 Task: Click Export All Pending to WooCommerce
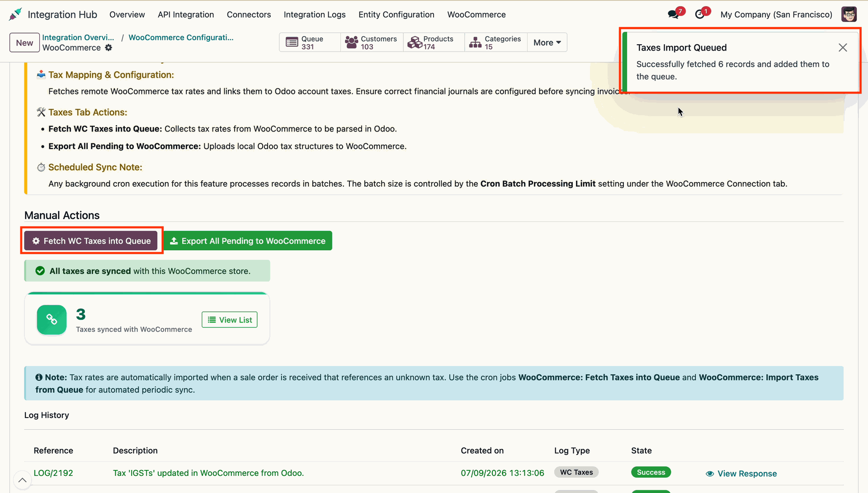pos(248,241)
